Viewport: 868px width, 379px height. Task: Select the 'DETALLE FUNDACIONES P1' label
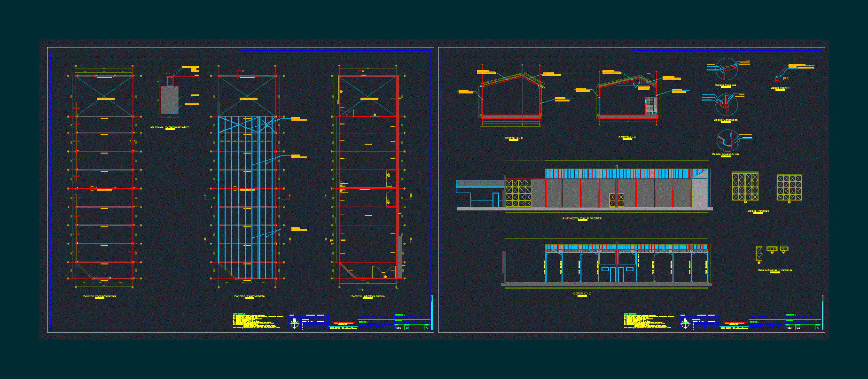[x=170, y=127]
